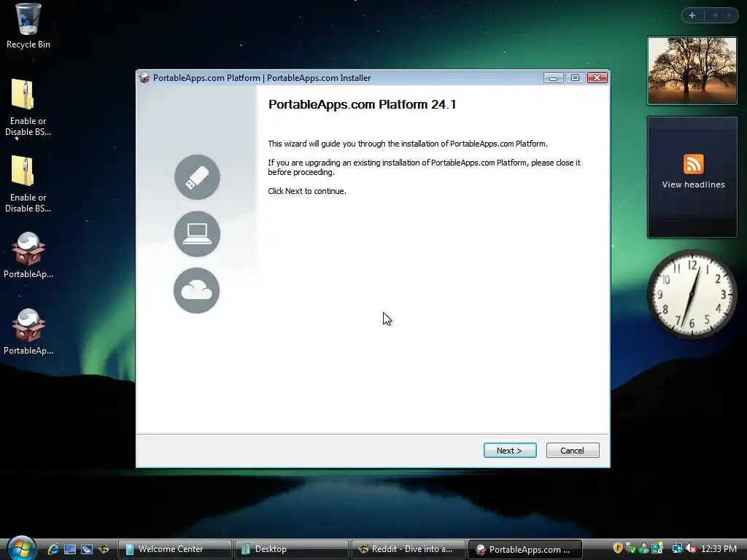Screen dimensions: 747x560
Task: Cancel the PortableApps.com Platform installation
Action: coord(572,451)
